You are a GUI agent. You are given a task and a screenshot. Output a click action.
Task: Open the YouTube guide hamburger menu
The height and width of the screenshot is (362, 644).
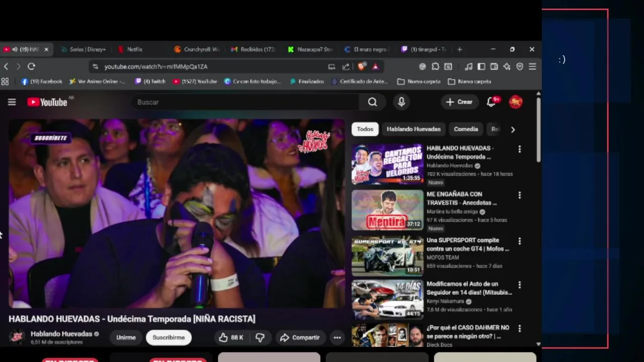[12, 102]
